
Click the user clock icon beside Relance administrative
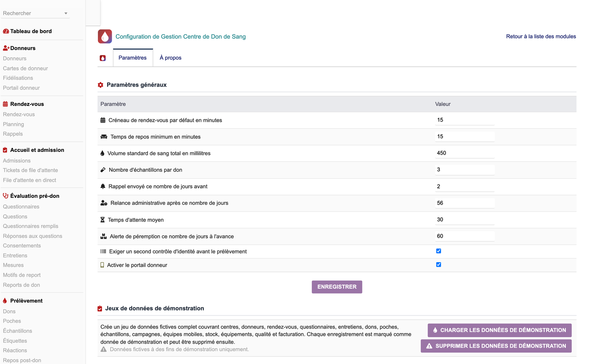(104, 203)
